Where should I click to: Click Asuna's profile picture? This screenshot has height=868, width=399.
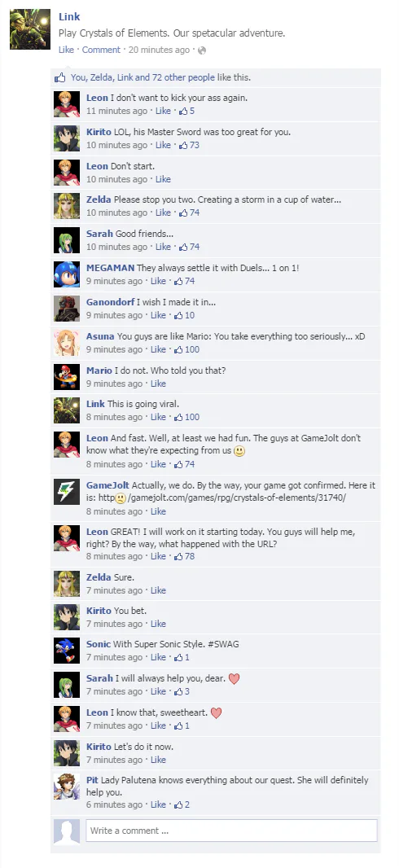(x=67, y=343)
